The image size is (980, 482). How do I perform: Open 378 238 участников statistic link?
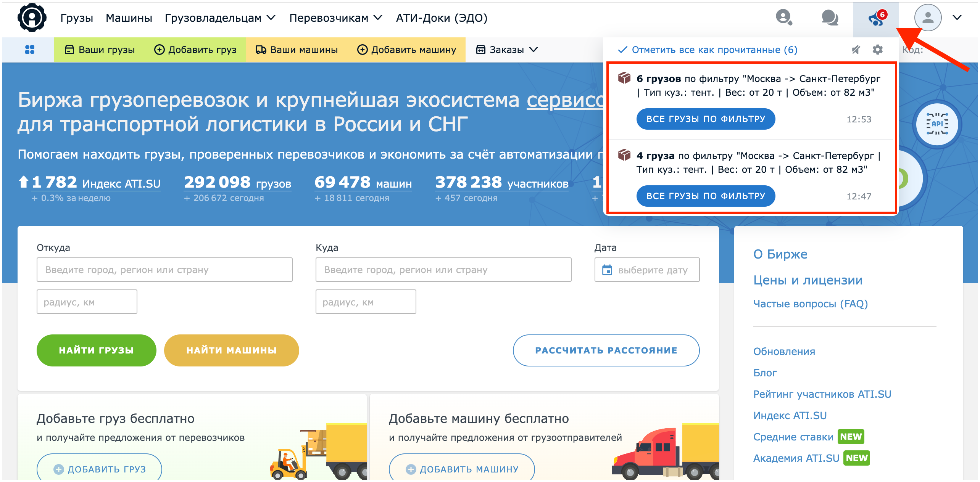501,183
